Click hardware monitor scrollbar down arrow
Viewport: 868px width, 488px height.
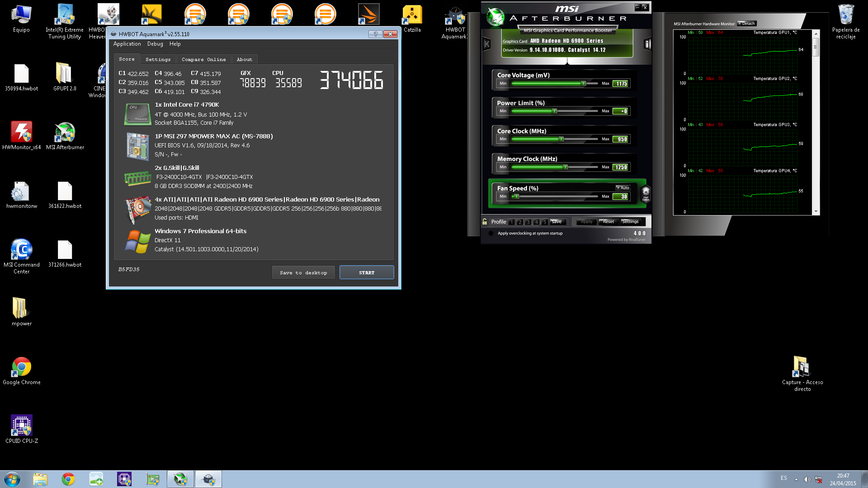(x=816, y=211)
